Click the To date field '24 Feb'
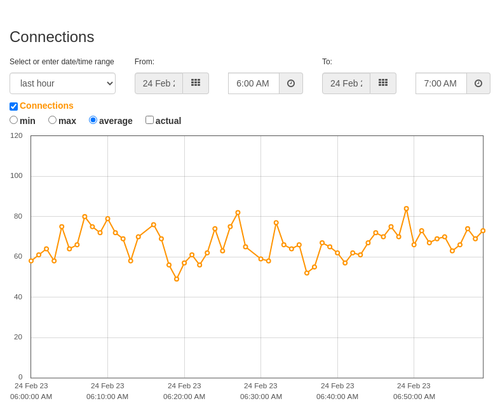Screen dimensions: 500x403 click(x=346, y=83)
